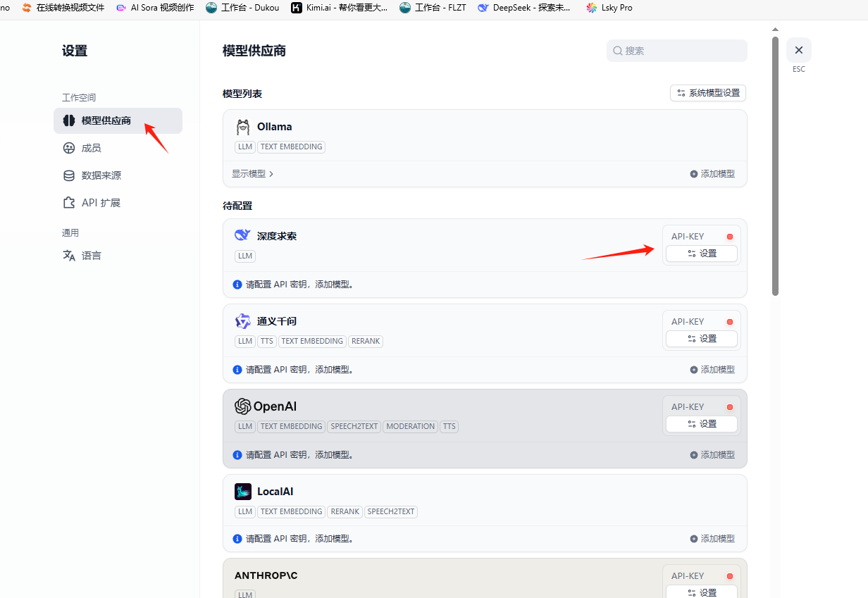Click the 模型供应商 brain icon in sidebar
Screen dimensions: 868x598
pyautogui.click(x=69, y=120)
